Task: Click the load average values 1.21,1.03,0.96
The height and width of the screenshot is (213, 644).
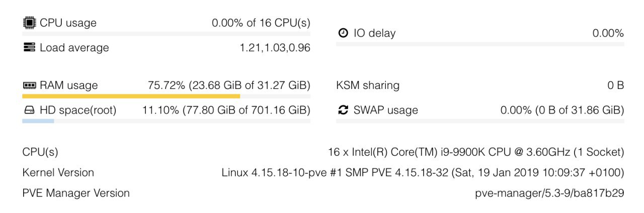Action: point(275,48)
